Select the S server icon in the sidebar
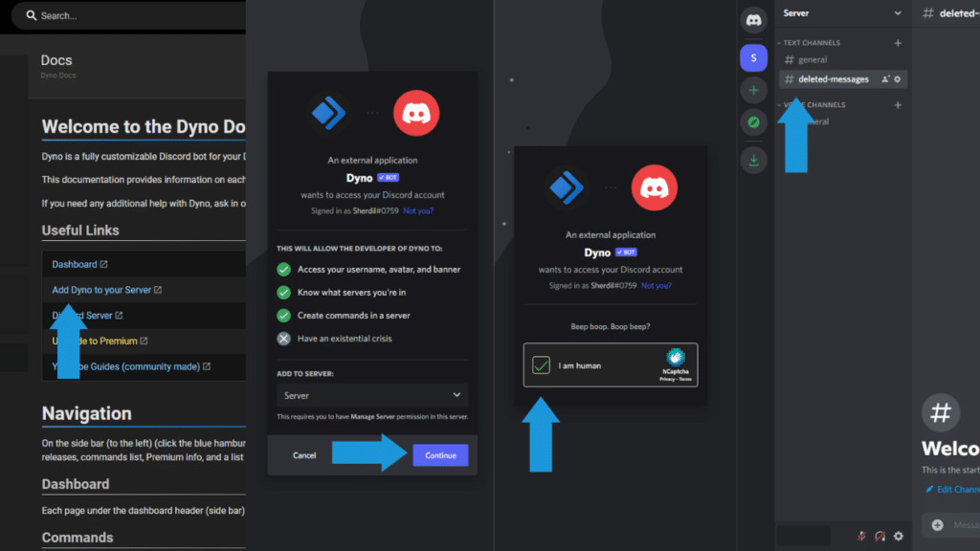 tap(754, 58)
